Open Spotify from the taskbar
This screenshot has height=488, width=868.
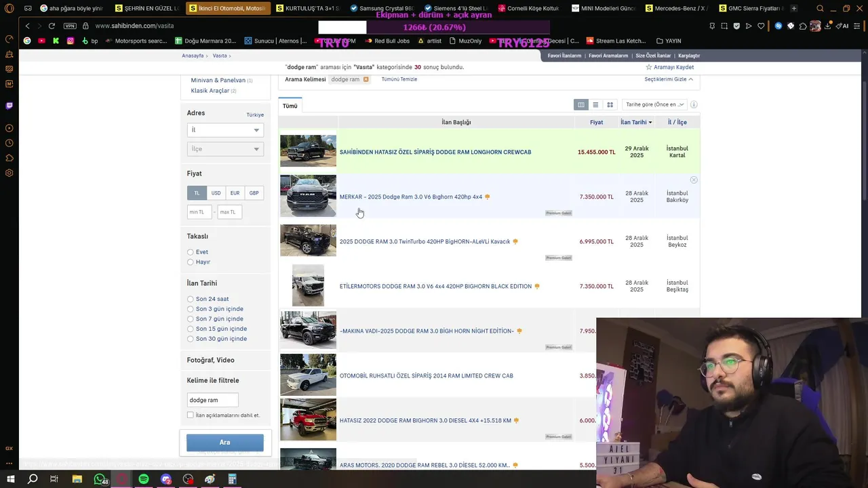click(144, 479)
